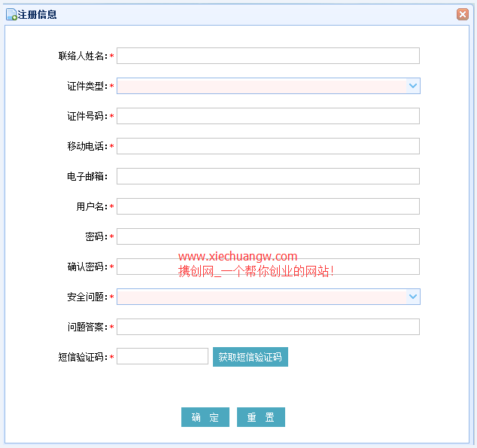The height and width of the screenshot is (448, 477).
Task: Select the 移动电话 input field
Action: [268, 146]
